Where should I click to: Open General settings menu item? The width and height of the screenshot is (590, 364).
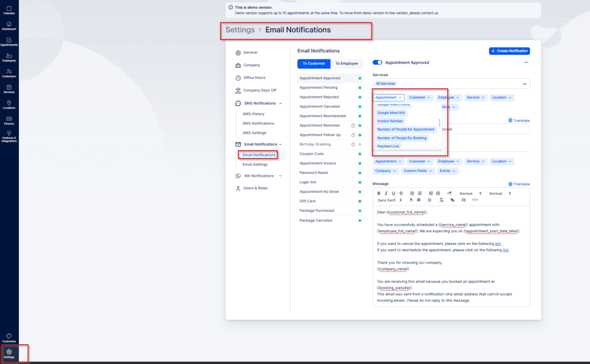[247, 52]
